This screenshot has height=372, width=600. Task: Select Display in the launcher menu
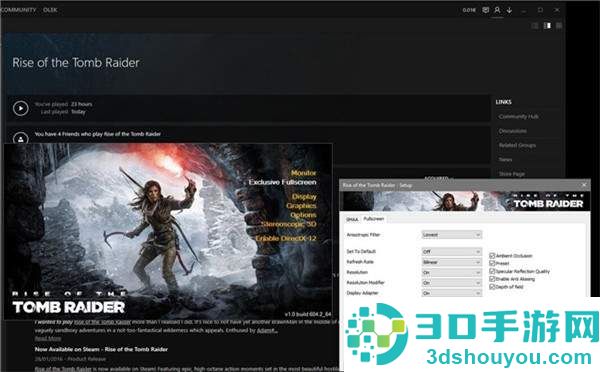tap(304, 197)
